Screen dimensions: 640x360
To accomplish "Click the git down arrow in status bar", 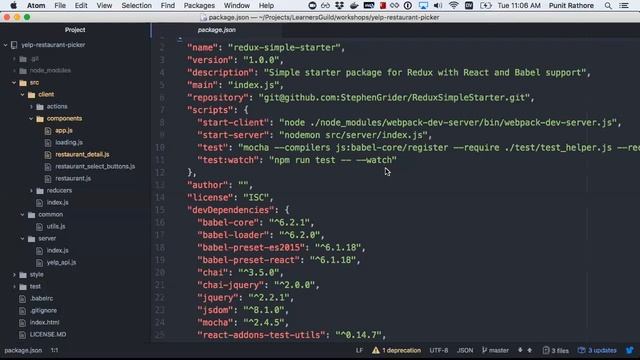I will pos(520,350).
